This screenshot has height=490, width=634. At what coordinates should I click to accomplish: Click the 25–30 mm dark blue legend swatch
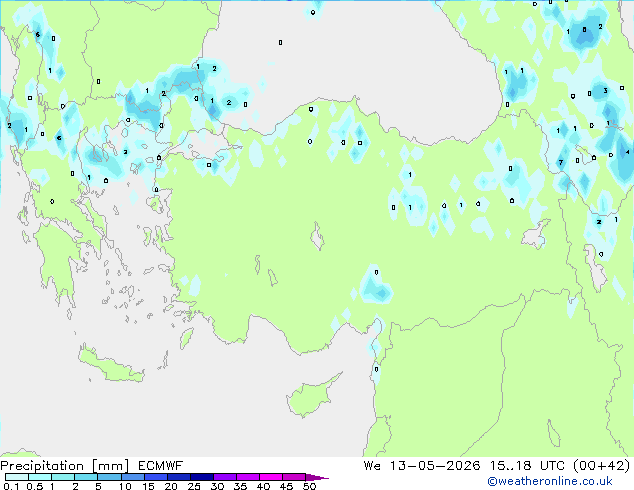201,477
